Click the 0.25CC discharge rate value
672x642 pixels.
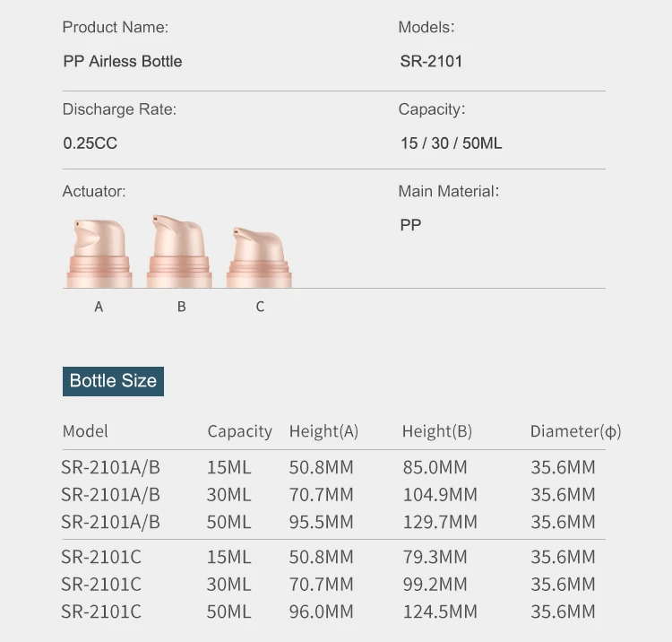(x=90, y=143)
